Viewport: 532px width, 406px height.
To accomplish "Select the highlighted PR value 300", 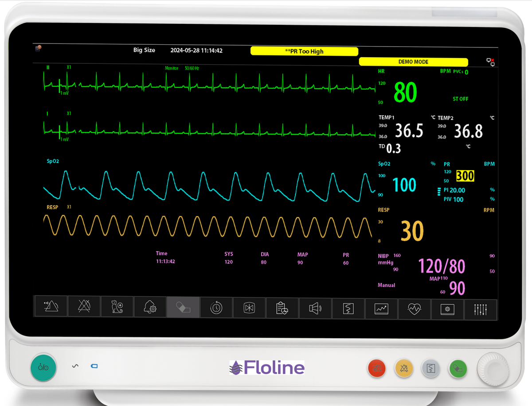I will [x=465, y=176].
